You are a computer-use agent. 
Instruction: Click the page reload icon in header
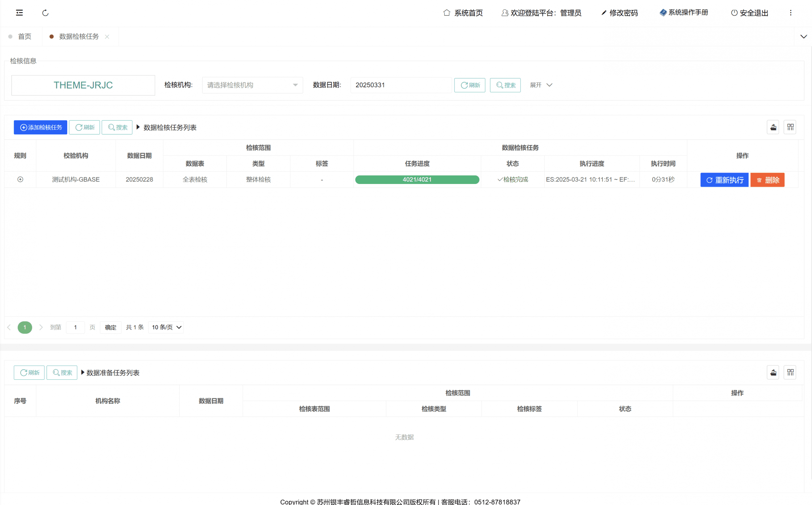[45, 13]
